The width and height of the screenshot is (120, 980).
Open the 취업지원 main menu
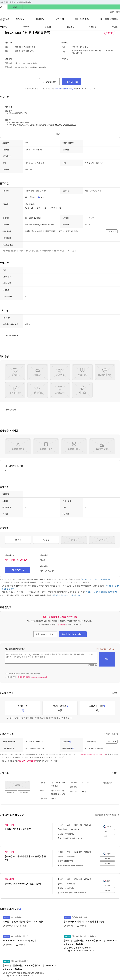point(40,19)
